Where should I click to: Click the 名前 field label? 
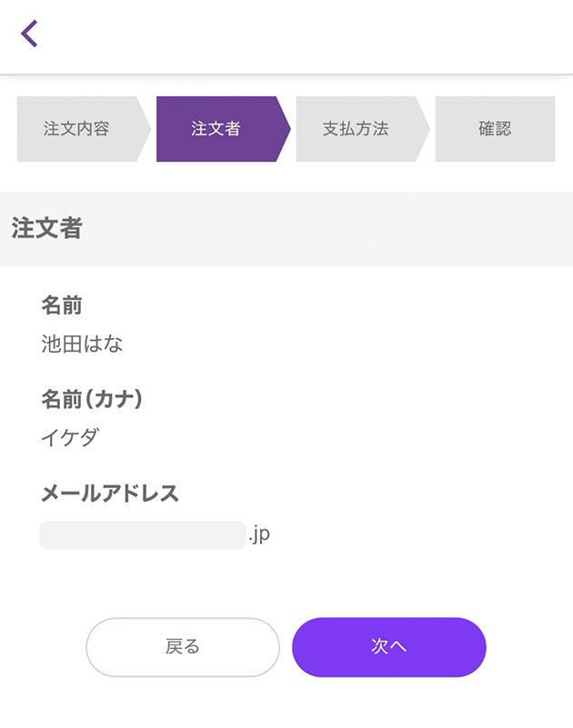pos(62,305)
